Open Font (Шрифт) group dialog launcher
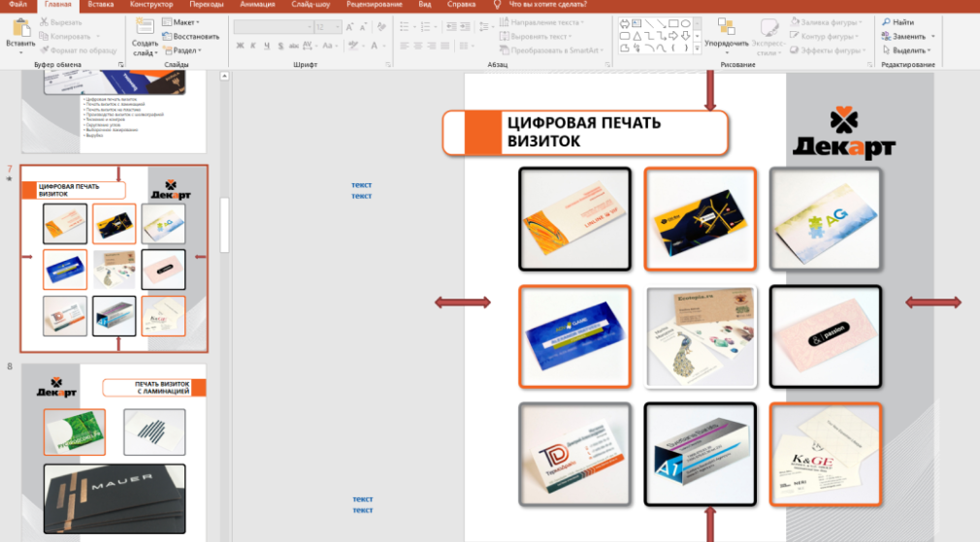The width and height of the screenshot is (980, 542). (x=388, y=64)
